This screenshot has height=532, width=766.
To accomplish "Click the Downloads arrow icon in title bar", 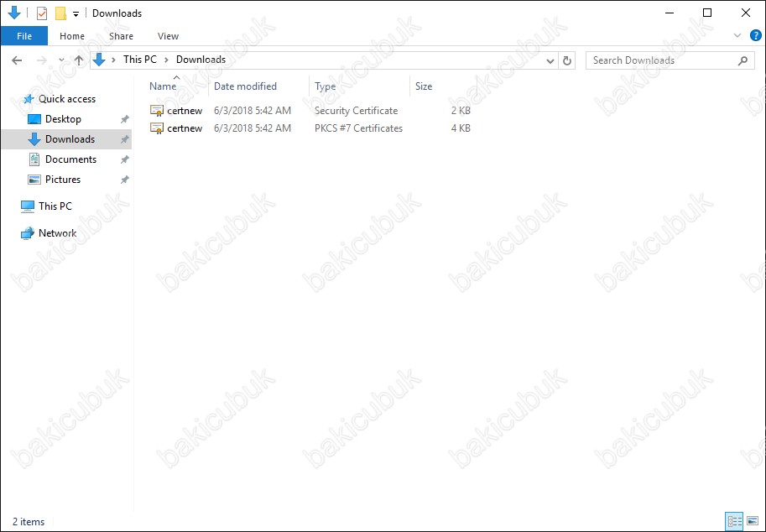I will [14, 13].
